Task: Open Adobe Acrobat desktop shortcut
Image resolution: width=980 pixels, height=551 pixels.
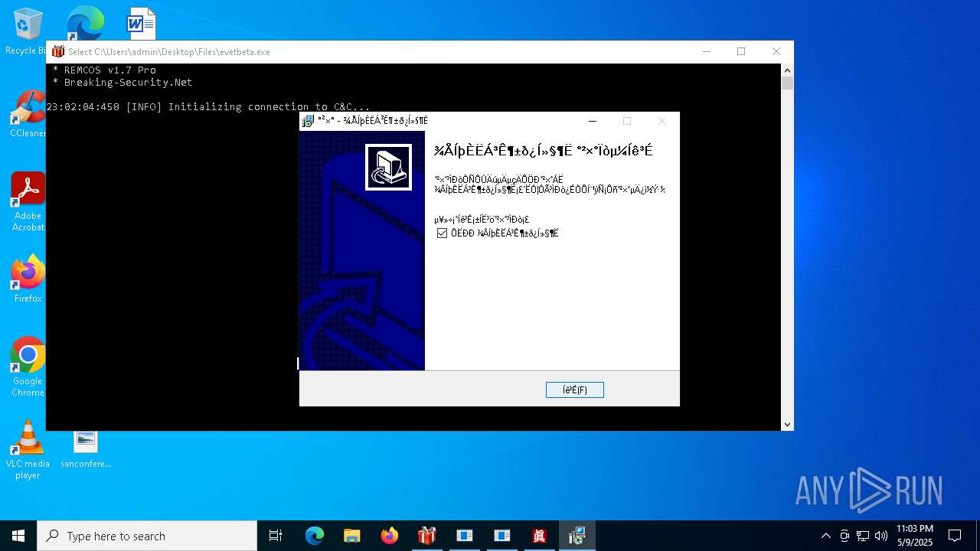Action: pos(28,202)
